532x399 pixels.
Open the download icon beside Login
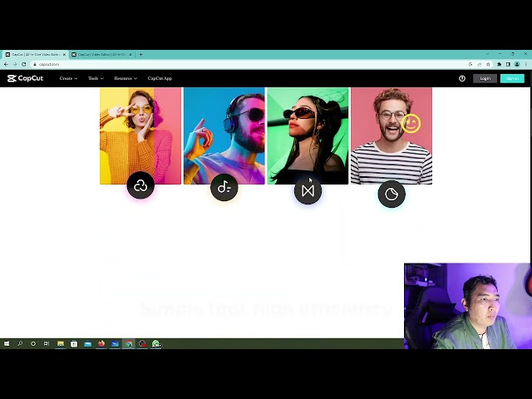pos(462,78)
